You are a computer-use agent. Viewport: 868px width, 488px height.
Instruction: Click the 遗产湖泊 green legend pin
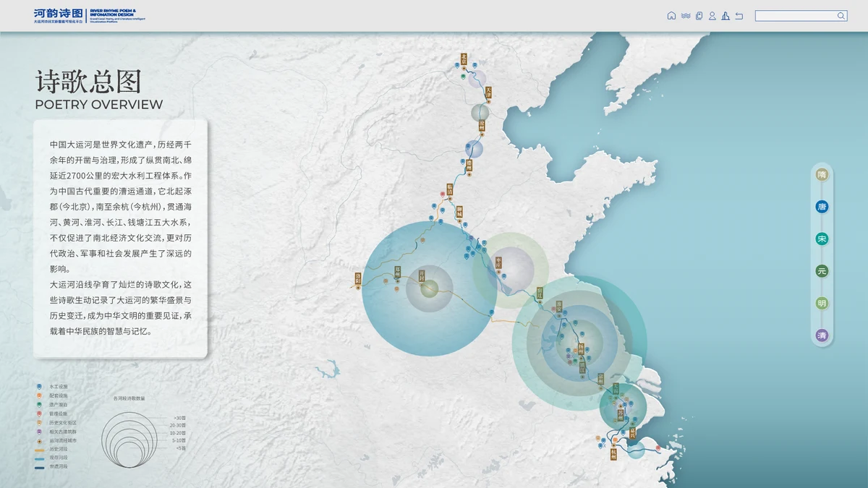[x=39, y=405]
